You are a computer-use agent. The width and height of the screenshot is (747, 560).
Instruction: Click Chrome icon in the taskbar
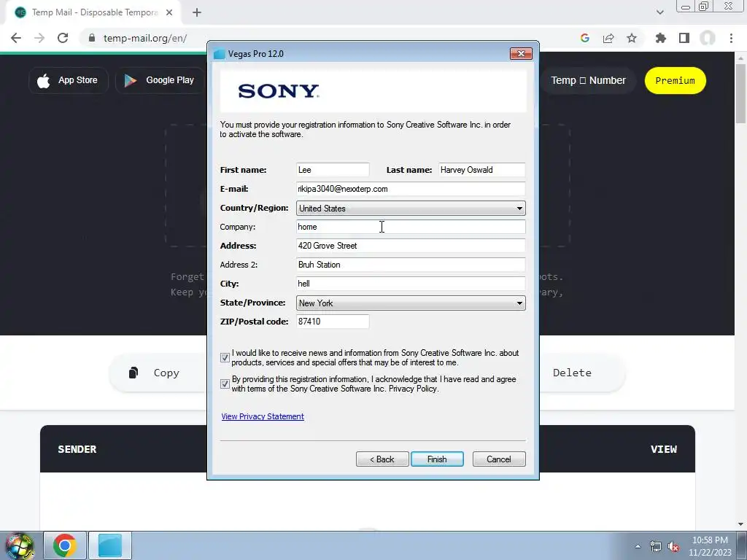pos(65,545)
